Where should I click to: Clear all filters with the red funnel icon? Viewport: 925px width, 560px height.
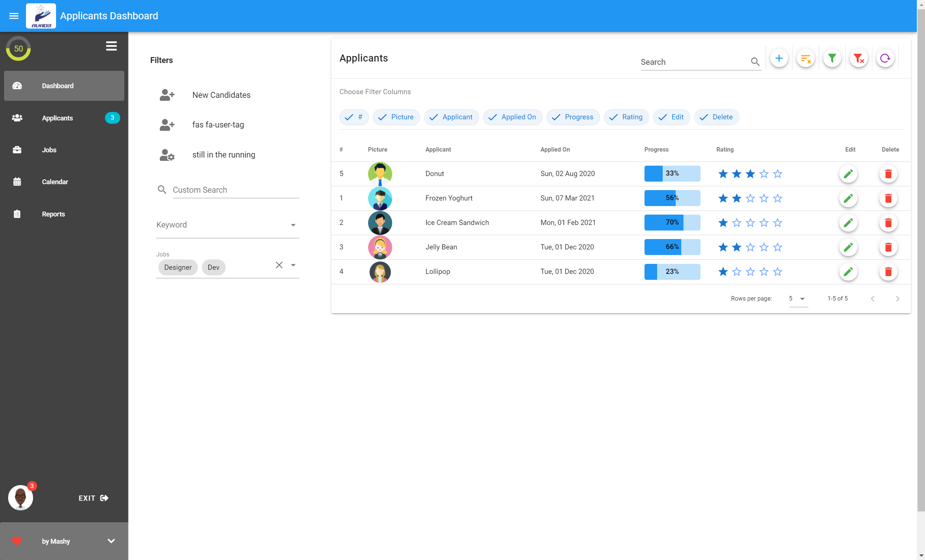(x=859, y=58)
